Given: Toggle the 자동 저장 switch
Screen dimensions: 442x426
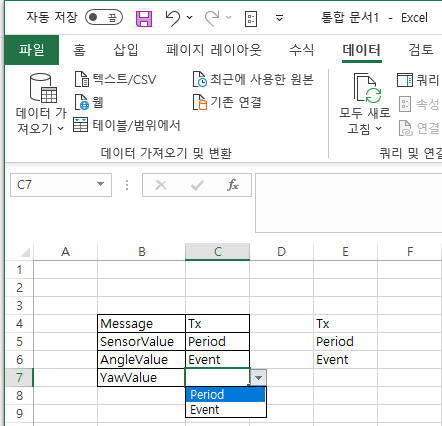Looking at the screenshot, I should coord(104,17).
